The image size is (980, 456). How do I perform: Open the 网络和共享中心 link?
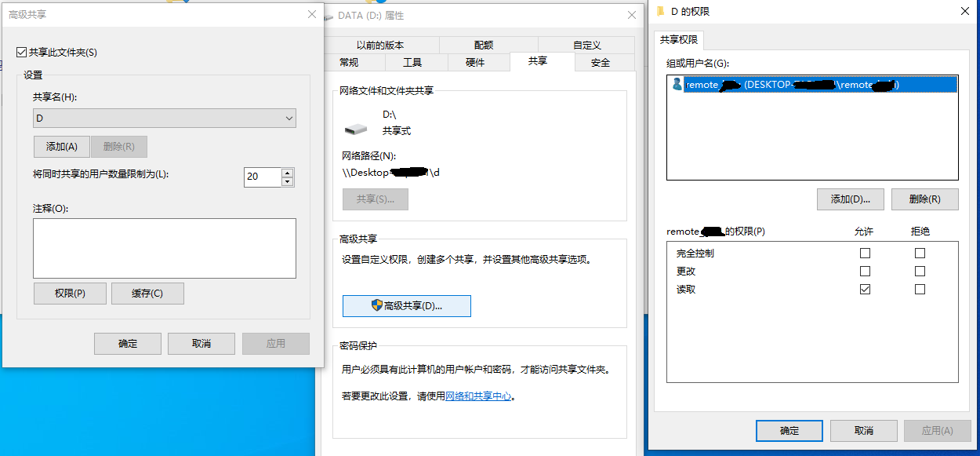478,396
